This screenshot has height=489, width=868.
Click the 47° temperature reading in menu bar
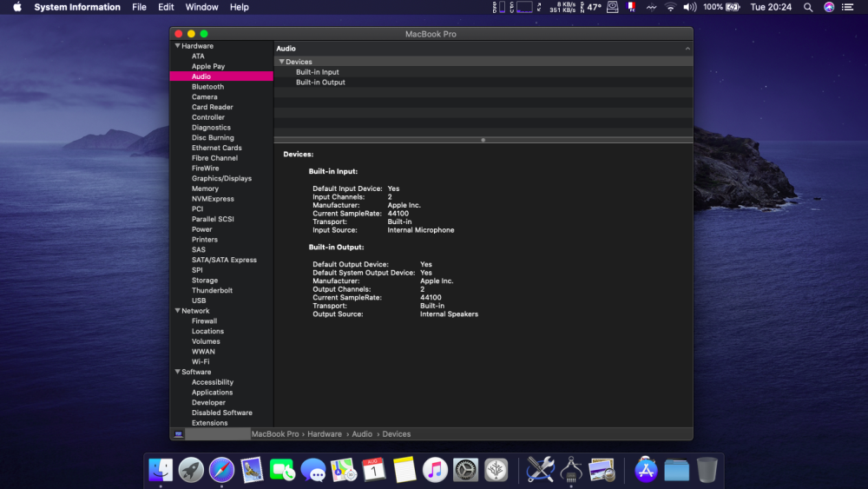[594, 7]
